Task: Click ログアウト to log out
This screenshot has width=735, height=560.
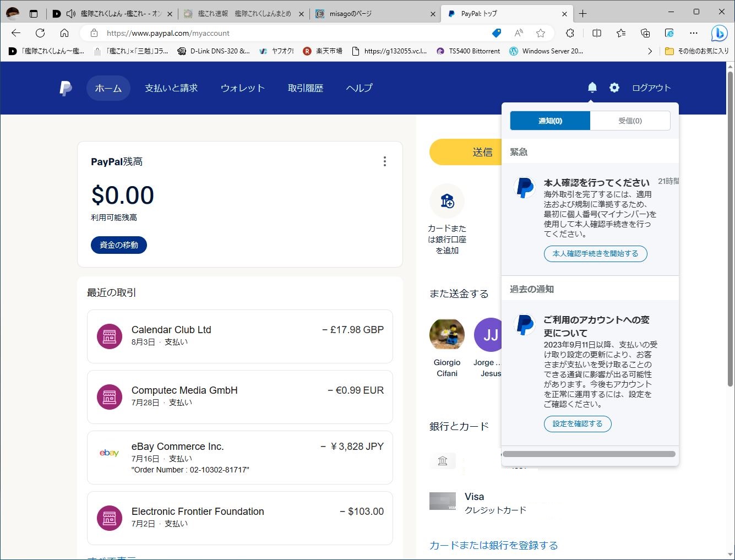Action: 651,88
